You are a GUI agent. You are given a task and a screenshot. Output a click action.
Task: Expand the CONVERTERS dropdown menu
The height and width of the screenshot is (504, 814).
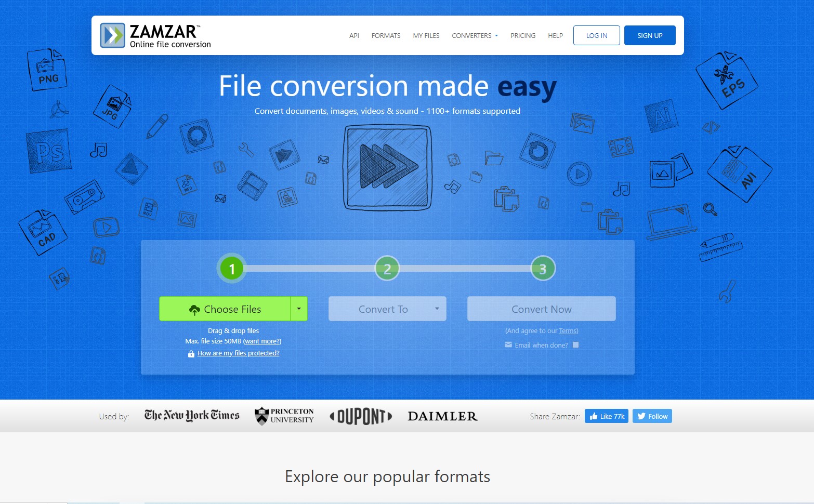475,36
